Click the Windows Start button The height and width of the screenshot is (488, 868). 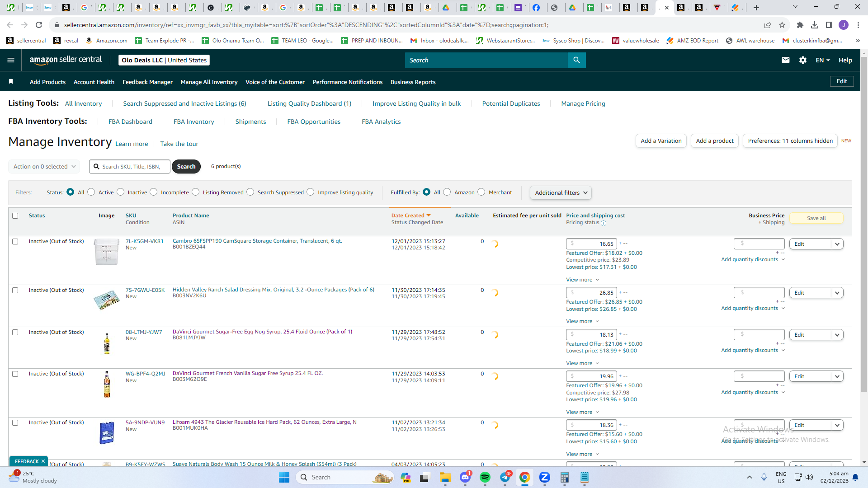pos(284,477)
